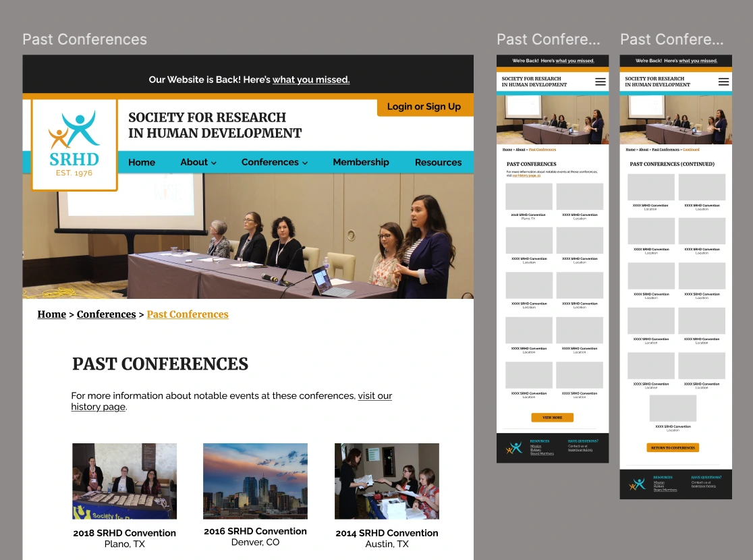753x560 pixels.
Task: Click the "Denver, CO" location caption
Action: pos(256,542)
